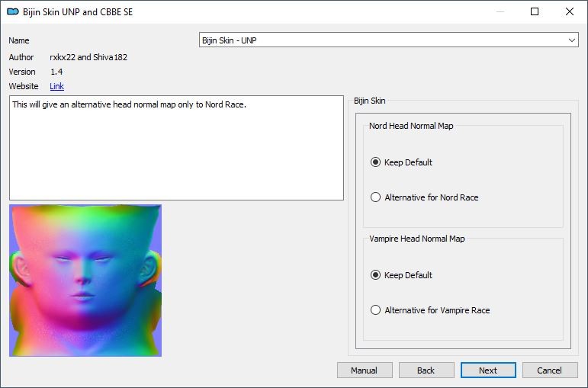
Task: Maximize the Bijin Skin installer window
Action: click(535, 11)
